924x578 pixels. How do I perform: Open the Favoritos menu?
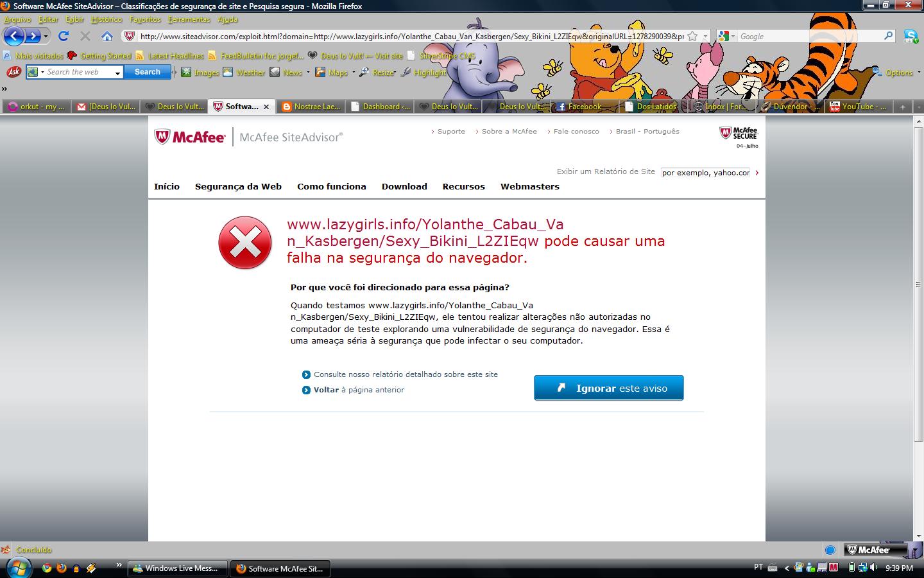pos(145,19)
